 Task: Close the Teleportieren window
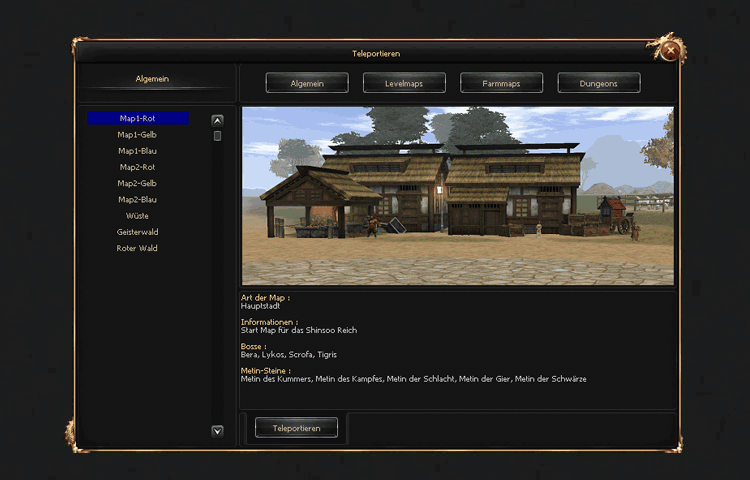pos(671,50)
